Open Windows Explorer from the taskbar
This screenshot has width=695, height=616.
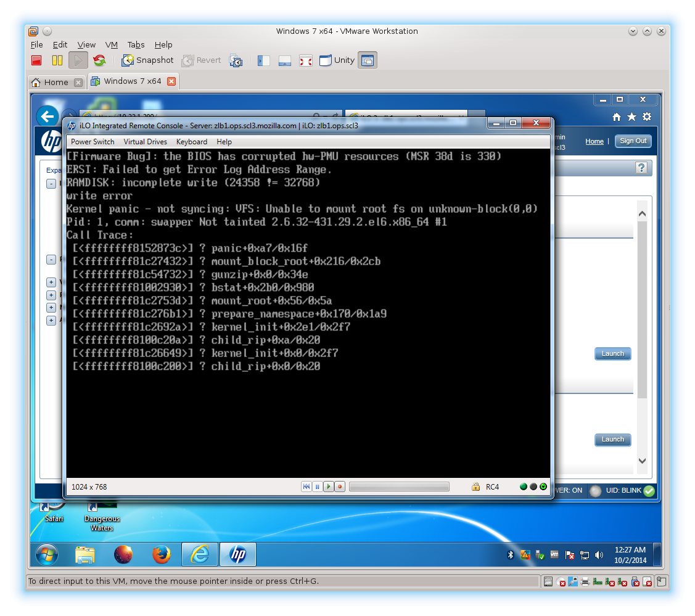point(85,554)
